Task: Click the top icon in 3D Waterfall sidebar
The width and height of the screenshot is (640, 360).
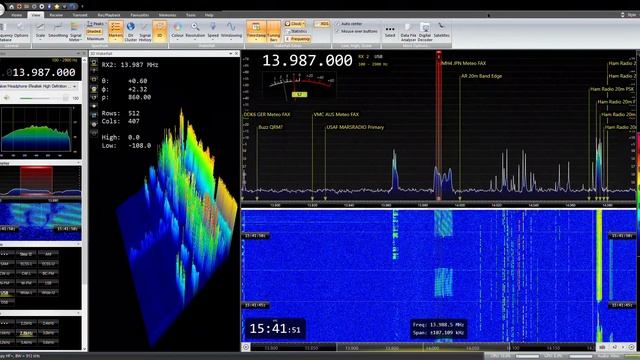Action: (94, 62)
